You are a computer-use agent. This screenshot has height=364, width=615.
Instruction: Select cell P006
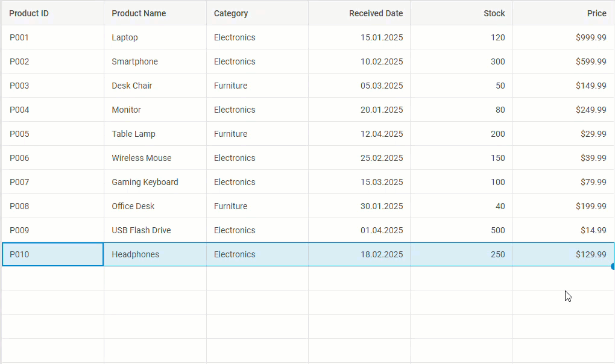click(x=52, y=158)
